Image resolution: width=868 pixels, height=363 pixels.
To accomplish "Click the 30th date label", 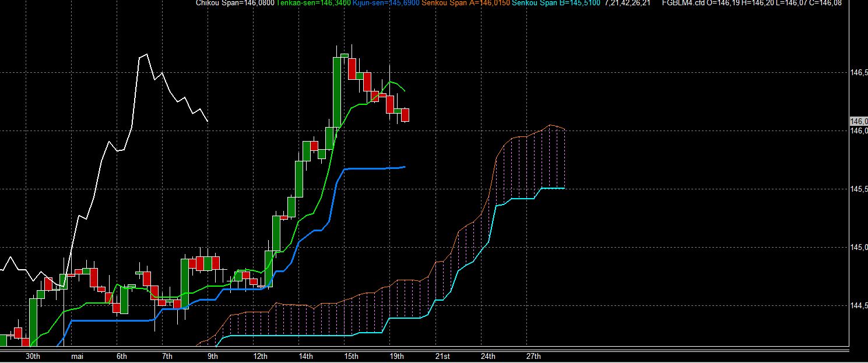I will [x=33, y=356].
